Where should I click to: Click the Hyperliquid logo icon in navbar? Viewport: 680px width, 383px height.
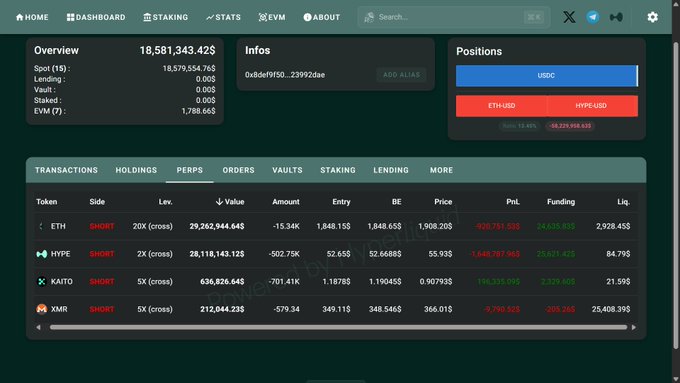pos(616,17)
